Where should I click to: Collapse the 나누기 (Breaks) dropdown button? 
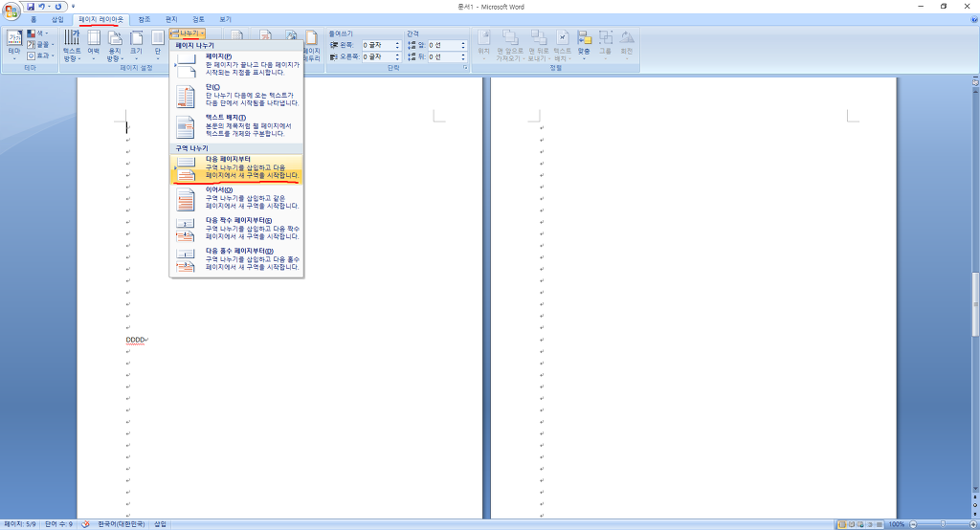[188, 33]
